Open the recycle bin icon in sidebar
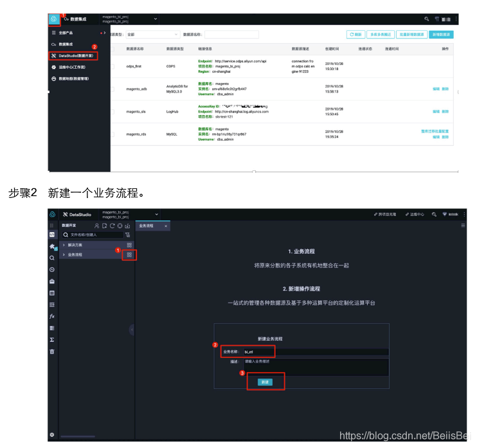Screen dimensions: 477x448 52,352
